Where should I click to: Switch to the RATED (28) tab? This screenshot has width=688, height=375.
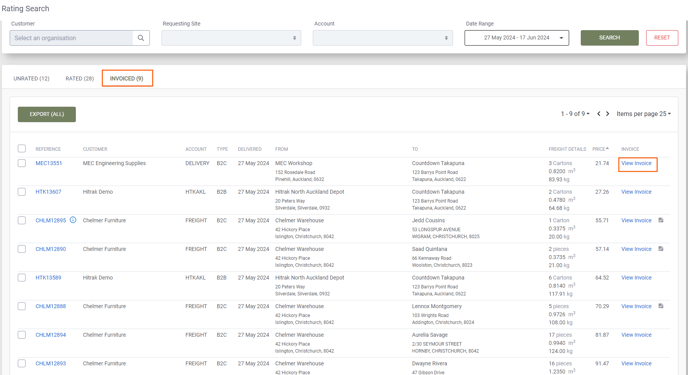click(79, 79)
